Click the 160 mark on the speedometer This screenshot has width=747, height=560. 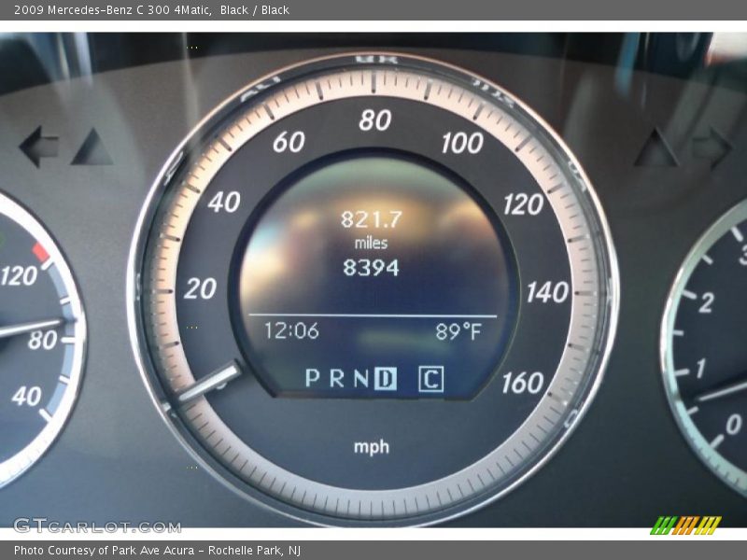click(x=523, y=383)
